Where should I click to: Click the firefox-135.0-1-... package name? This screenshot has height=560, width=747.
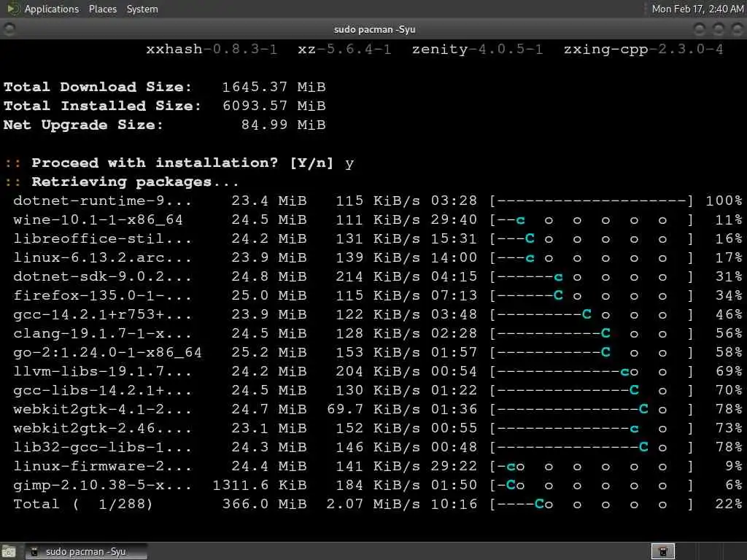102,296
